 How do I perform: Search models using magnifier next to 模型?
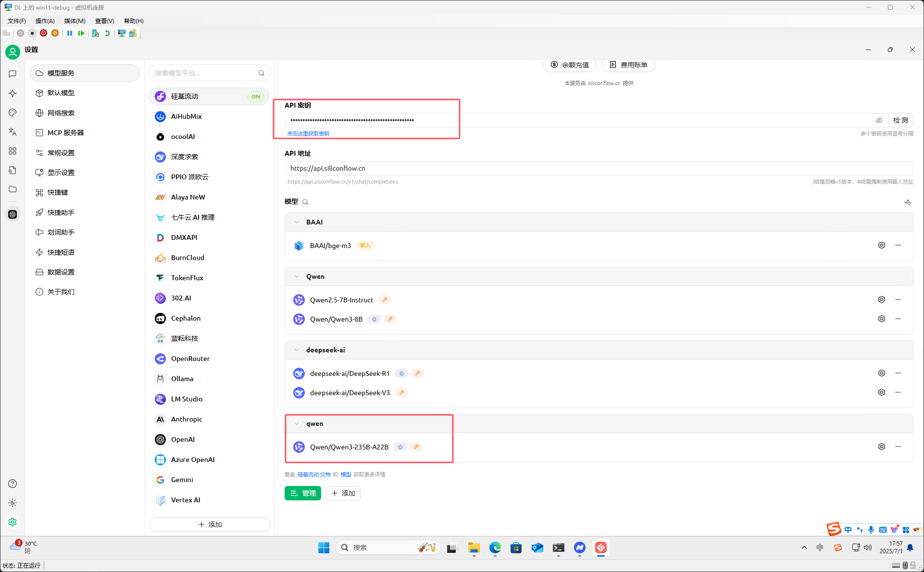pos(305,202)
